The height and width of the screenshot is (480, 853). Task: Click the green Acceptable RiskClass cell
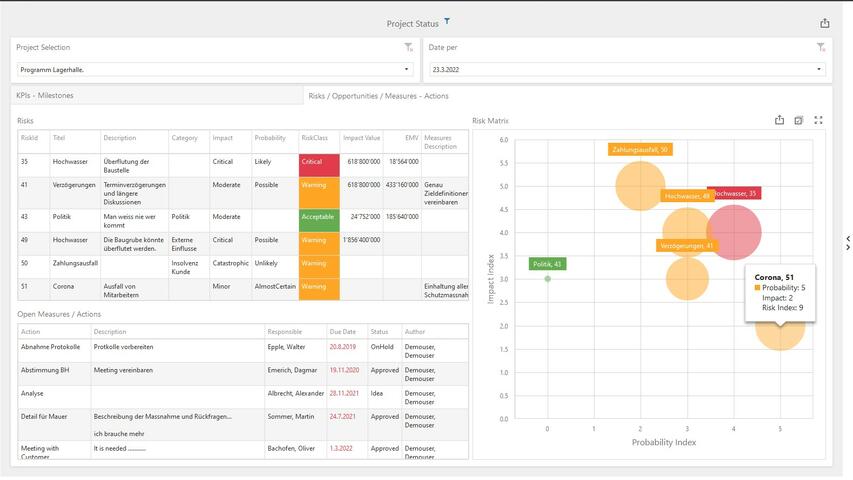point(318,216)
